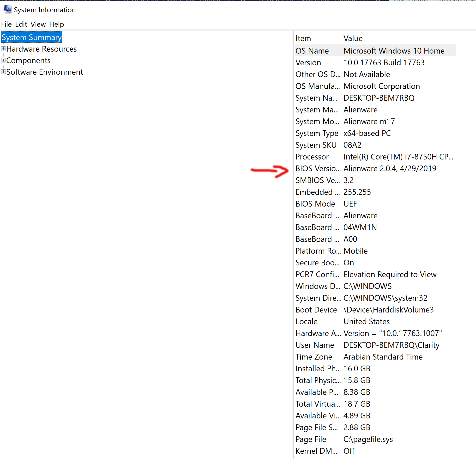Select System Summary in the tree
This screenshot has height=459, width=476.
pos(32,37)
